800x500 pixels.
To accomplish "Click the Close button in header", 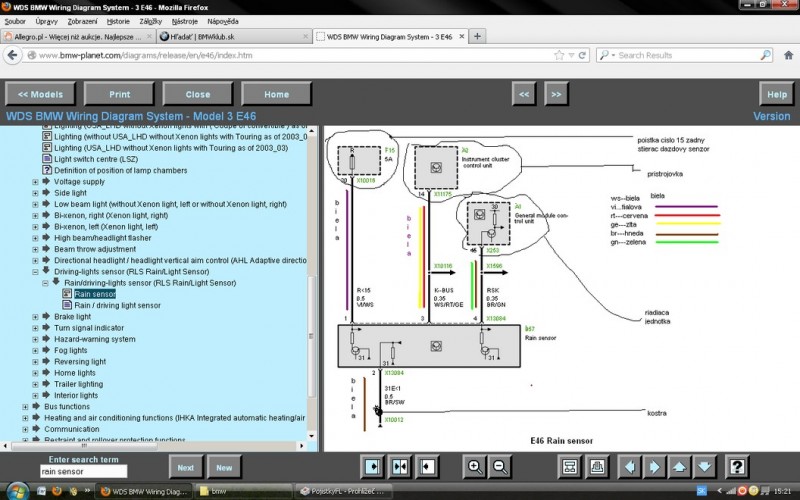I will pos(198,94).
